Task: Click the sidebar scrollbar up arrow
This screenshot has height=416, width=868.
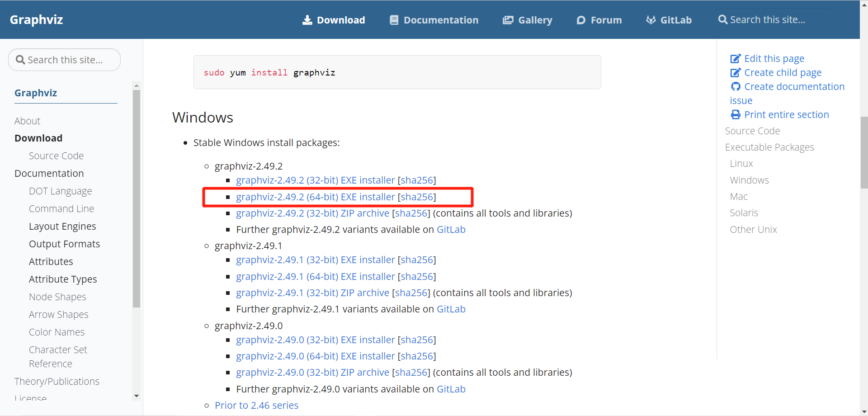Action: pyautogui.click(x=137, y=85)
